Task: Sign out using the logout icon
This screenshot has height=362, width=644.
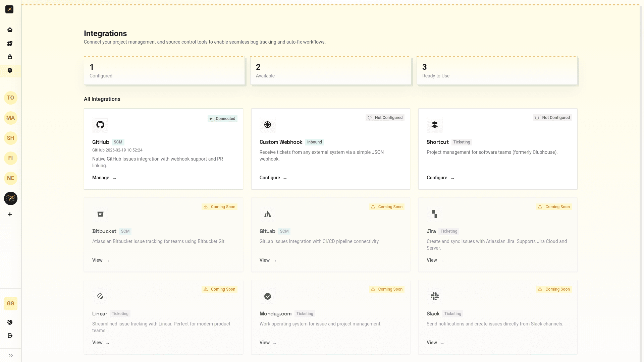Action: click(10, 336)
